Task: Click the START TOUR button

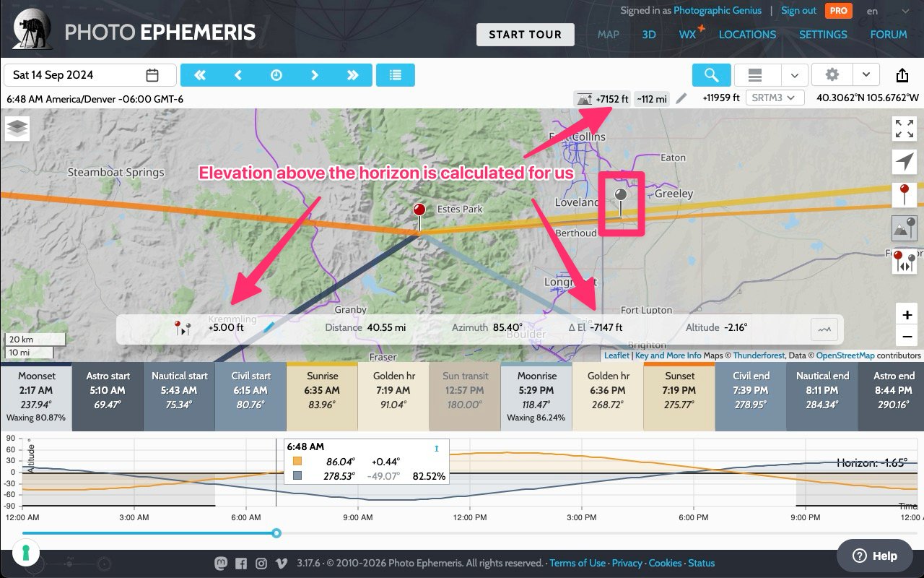Action: pos(525,34)
